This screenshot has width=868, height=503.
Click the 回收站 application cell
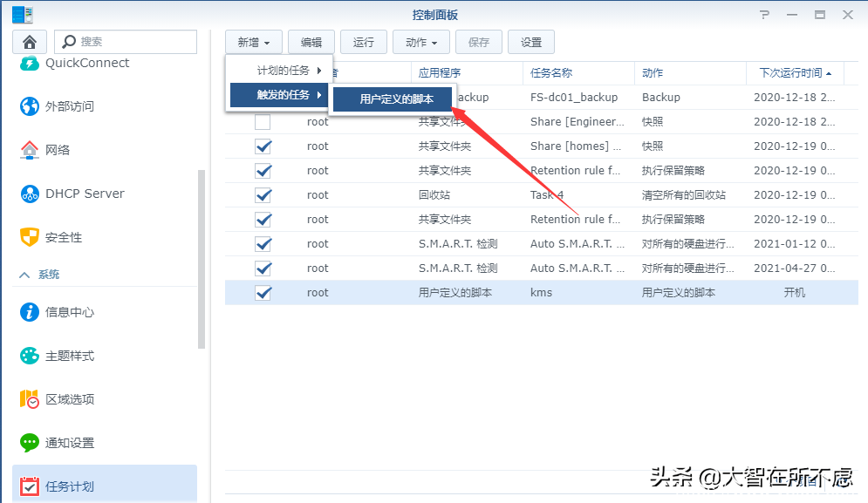[x=434, y=195]
